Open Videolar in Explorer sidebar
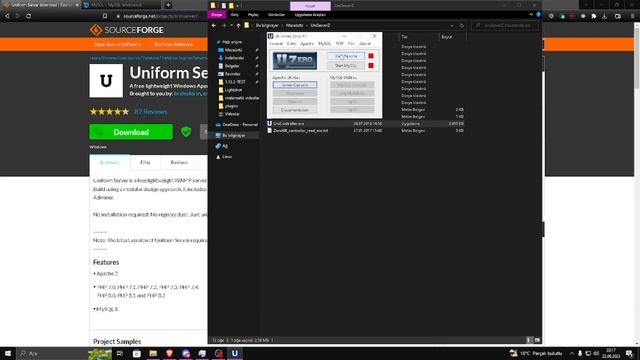The height and width of the screenshot is (360, 640). [232, 114]
